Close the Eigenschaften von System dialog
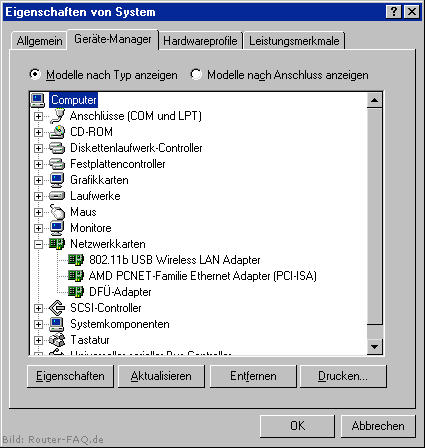 [412, 12]
